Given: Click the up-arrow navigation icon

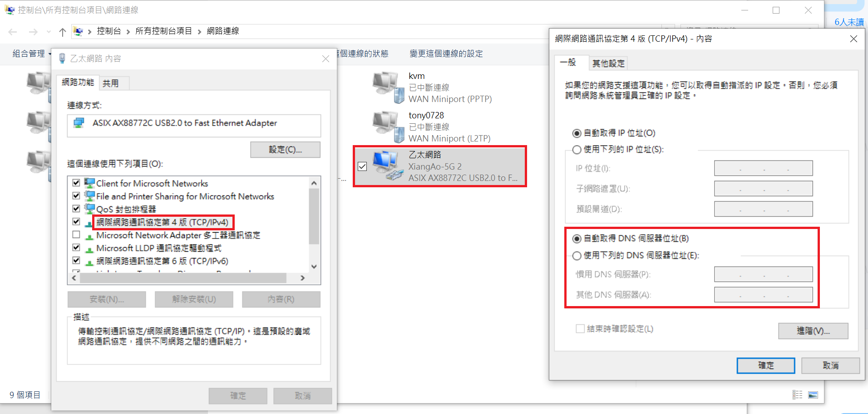Looking at the screenshot, I should (x=63, y=32).
